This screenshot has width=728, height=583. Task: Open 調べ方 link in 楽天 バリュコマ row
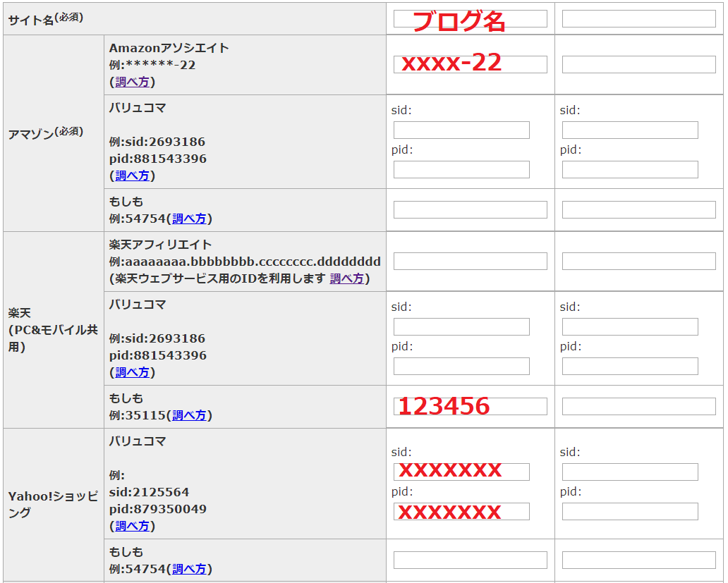[133, 372]
